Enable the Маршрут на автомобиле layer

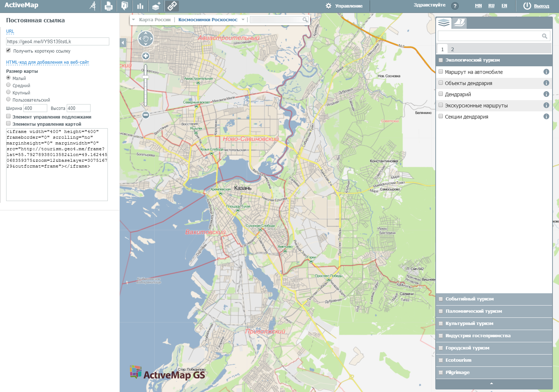click(x=441, y=72)
